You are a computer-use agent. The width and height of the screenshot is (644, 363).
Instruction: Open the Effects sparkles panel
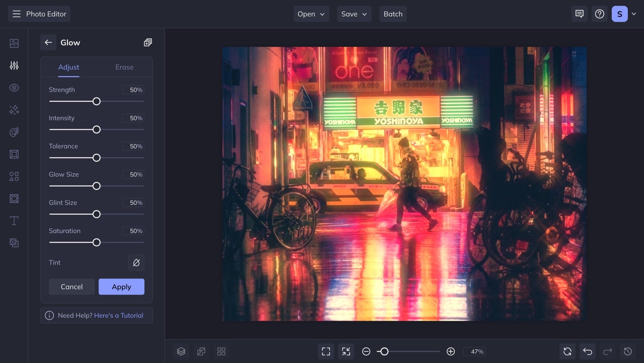coord(14,110)
